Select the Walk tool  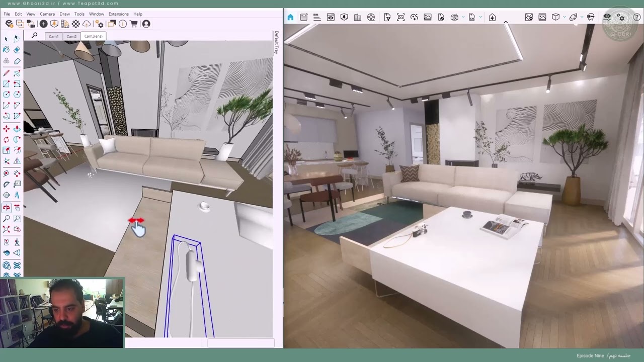tap(17, 242)
